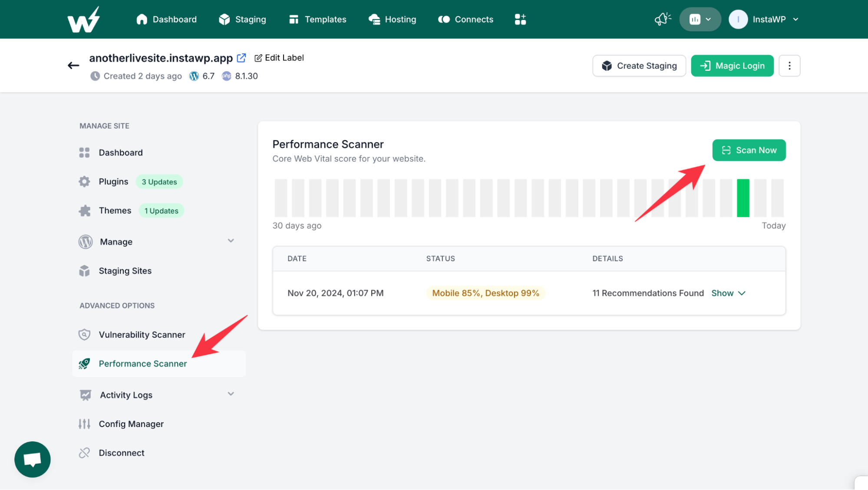Click the Activity Logs chart icon

pos(85,395)
